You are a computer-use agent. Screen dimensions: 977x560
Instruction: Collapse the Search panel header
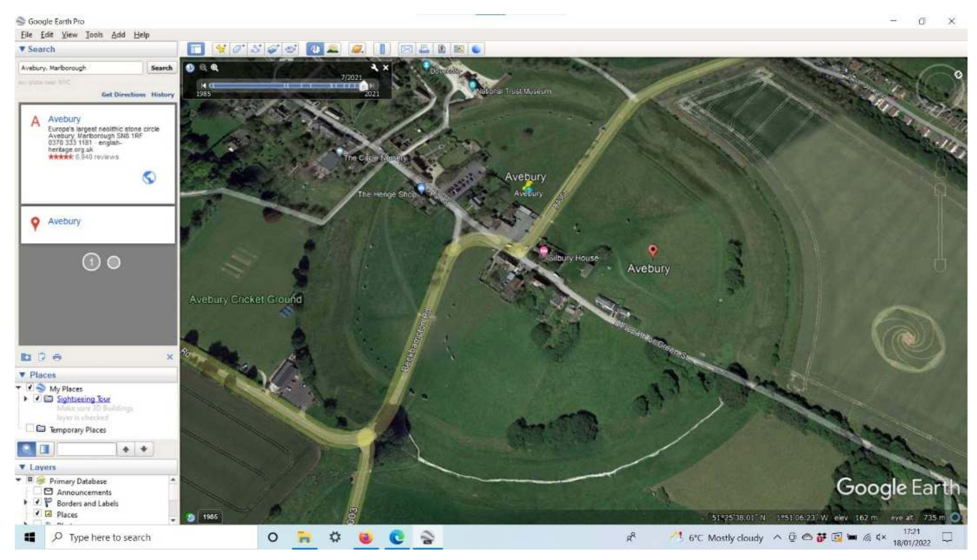point(22,49)
